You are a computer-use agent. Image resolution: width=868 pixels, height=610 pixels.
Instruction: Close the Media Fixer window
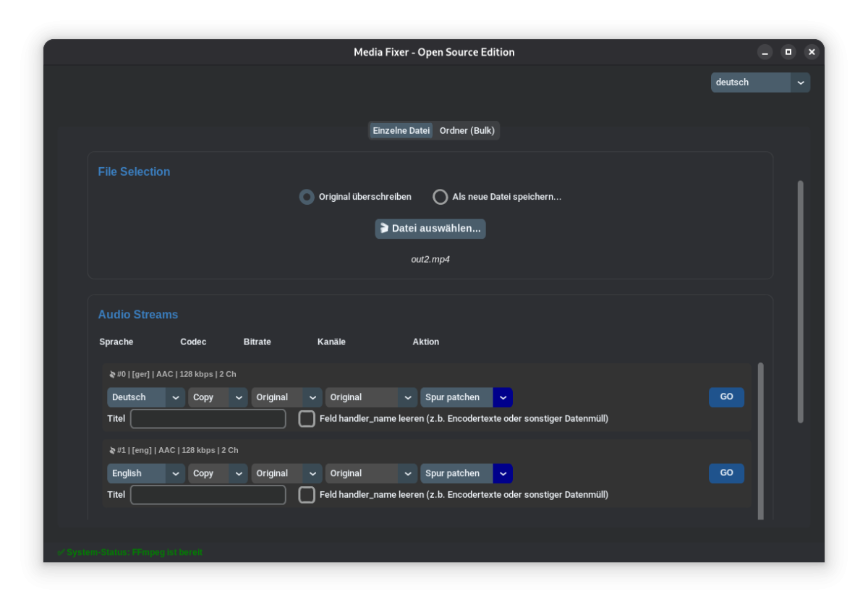(812, 52)
